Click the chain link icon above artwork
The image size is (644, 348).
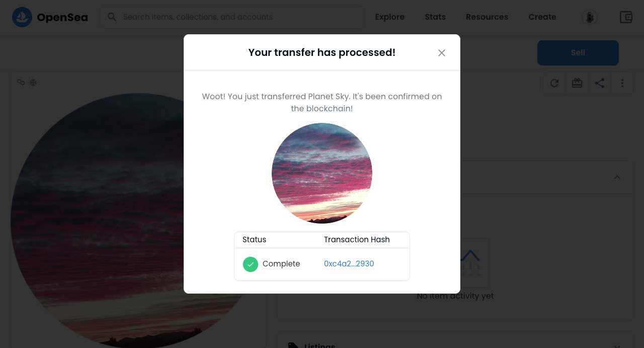click(x=21, y=82)
